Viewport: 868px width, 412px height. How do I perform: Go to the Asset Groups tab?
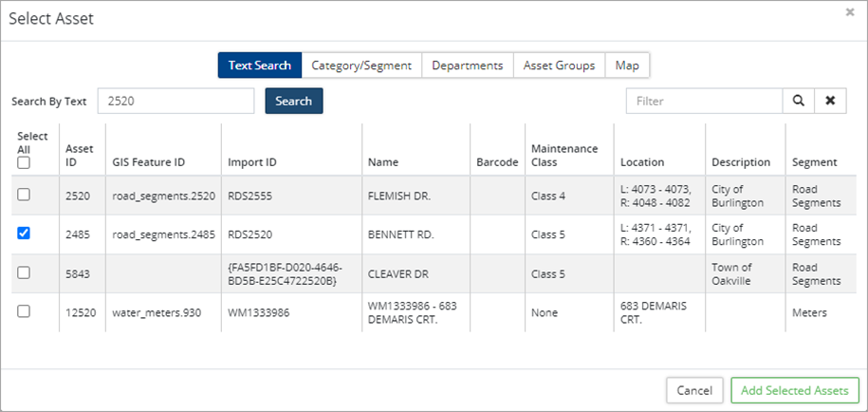pyautogui.click(x=559, y=66)
